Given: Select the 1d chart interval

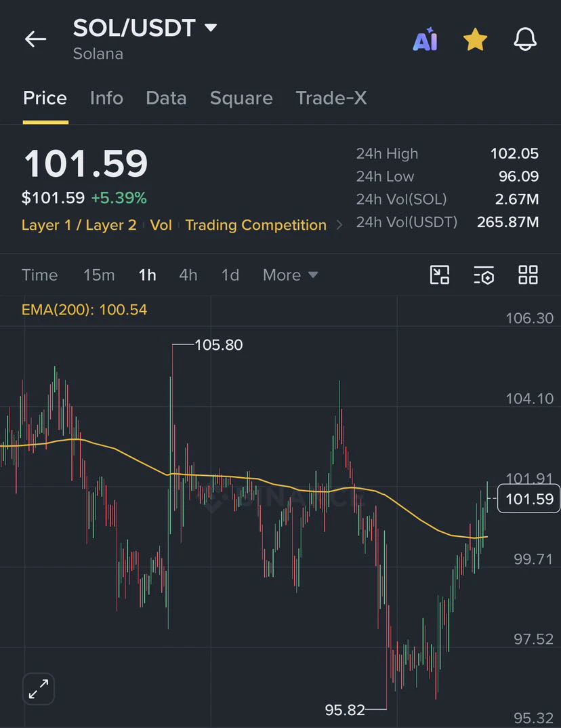Looking at the screenshot, I should pyautogui.click(x=230, y=275).
